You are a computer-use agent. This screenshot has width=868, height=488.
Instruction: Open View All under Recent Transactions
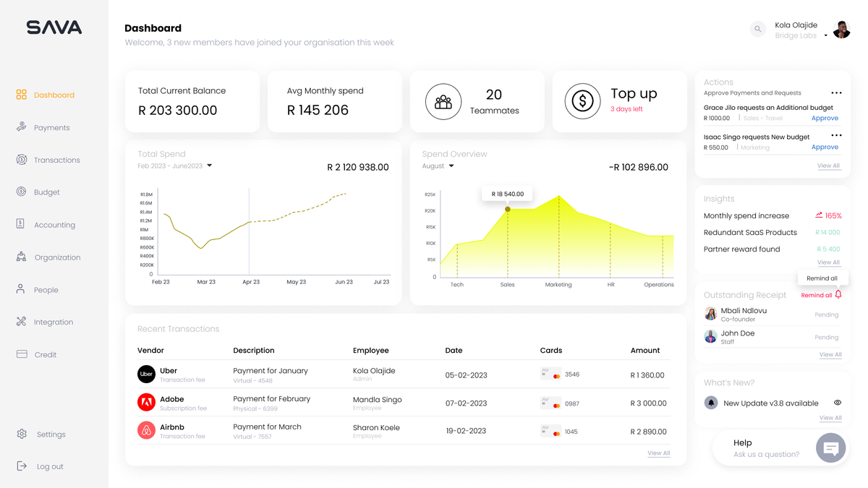pyautogui.click(x=658, y=453)
